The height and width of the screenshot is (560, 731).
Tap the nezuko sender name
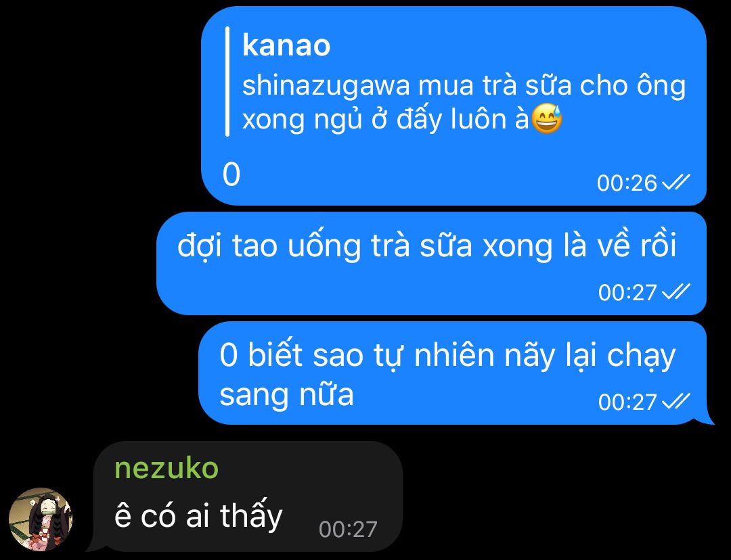[167, 468]
